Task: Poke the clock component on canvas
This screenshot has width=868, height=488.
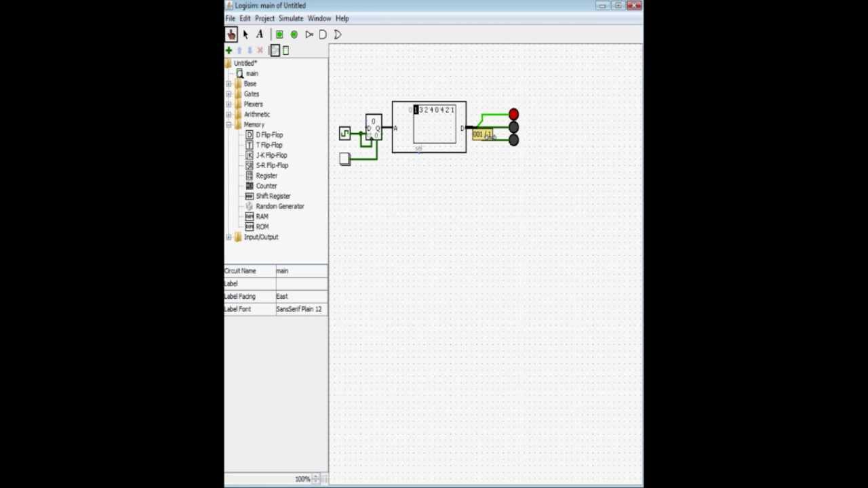Action: click(x=344, y=134)
